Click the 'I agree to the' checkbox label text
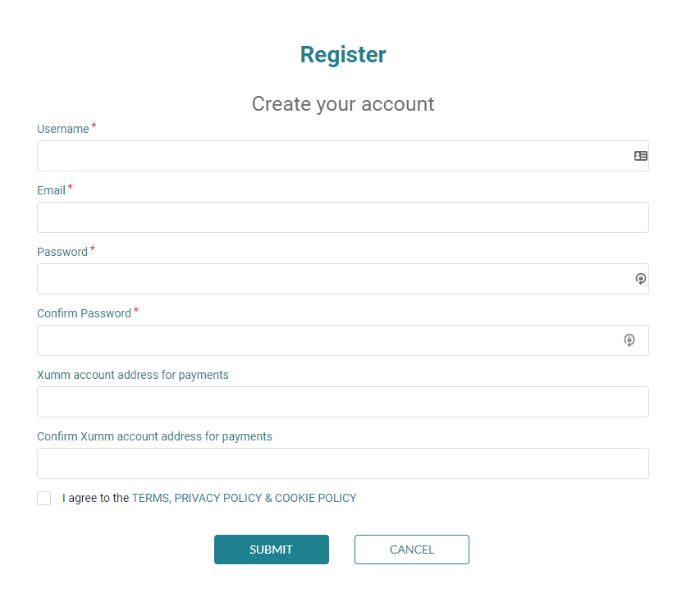This screenshot has width=700, height=593. [x=95, y=498]
